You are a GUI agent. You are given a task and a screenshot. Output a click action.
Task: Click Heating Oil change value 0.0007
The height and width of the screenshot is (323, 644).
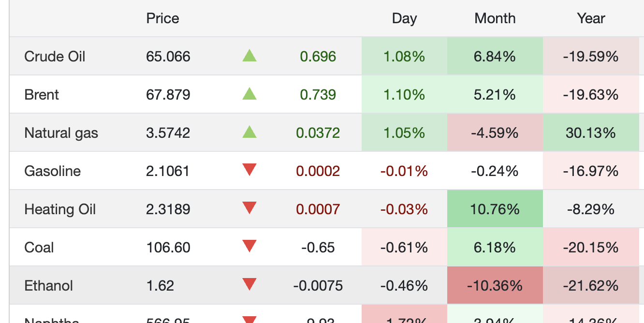318,209
